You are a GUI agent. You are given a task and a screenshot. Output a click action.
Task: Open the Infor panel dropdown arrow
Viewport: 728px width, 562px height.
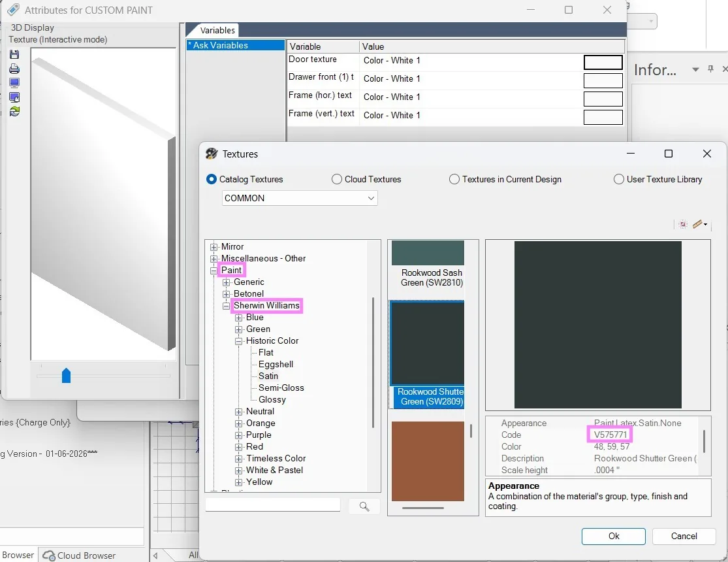coord(695,69)
